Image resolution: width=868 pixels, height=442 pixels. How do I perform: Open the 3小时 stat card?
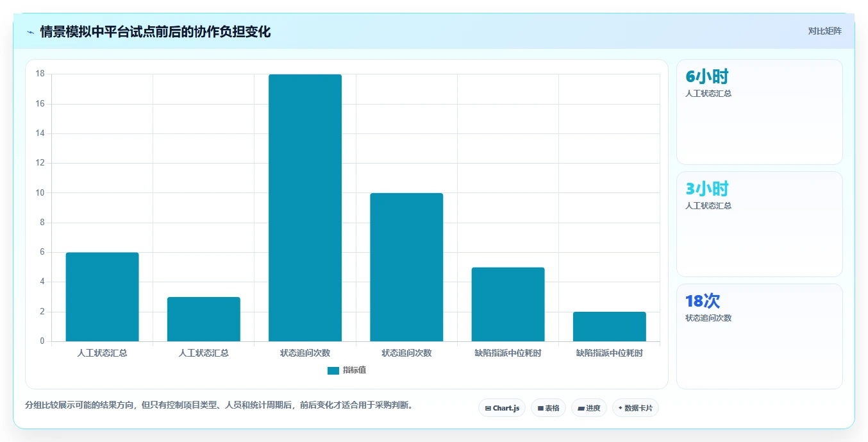pos(760,225)
